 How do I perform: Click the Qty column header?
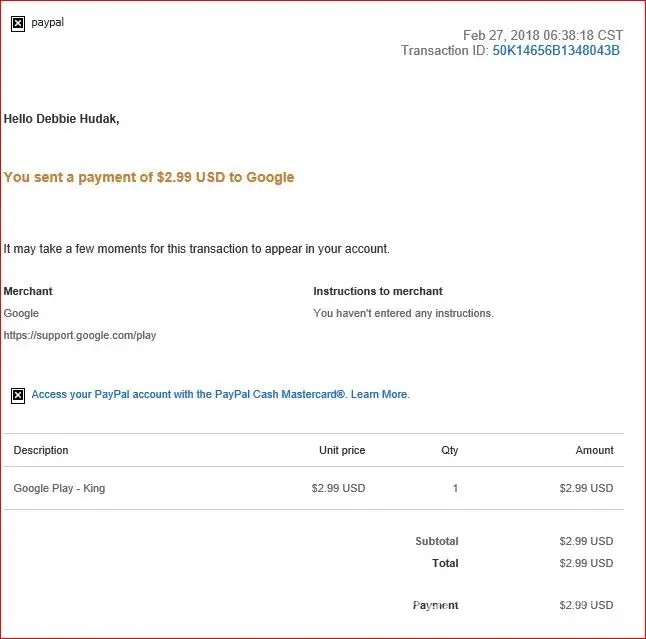pos(450,450)
